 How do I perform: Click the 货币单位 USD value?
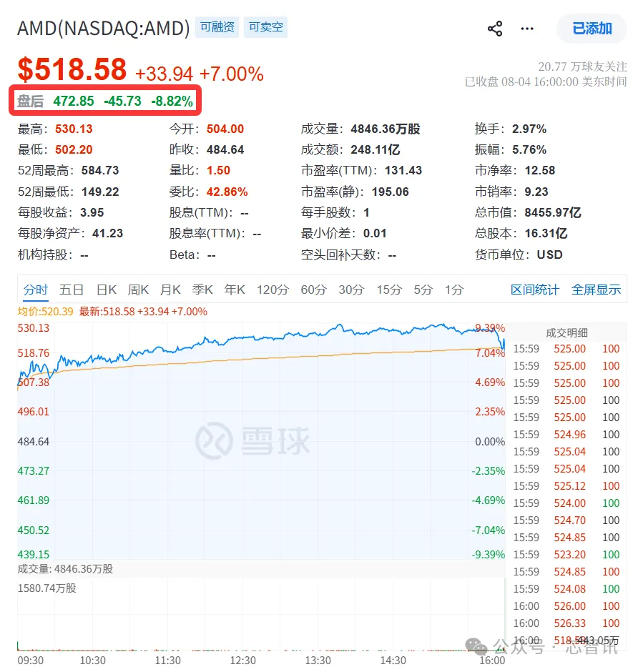tap(549, 255)
